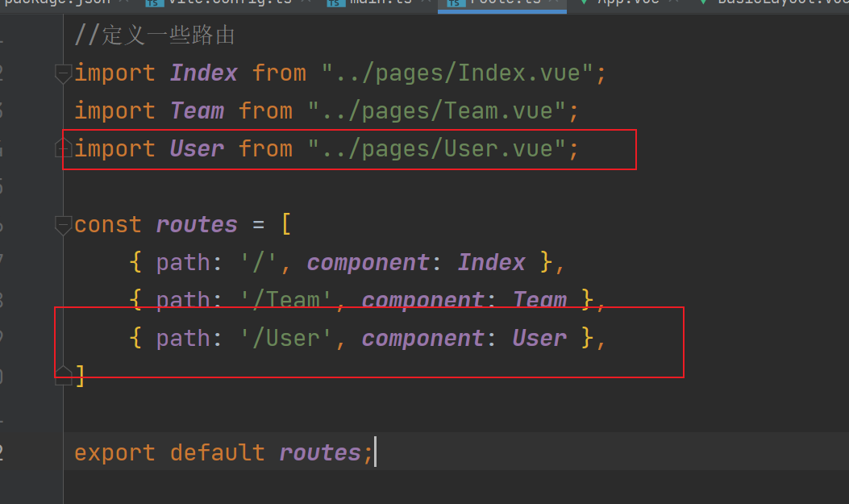Image resolution: width=849 pixels, height=504 pixels.
Task: Click the Index identifier in the first import
Action: pos(203,73)
